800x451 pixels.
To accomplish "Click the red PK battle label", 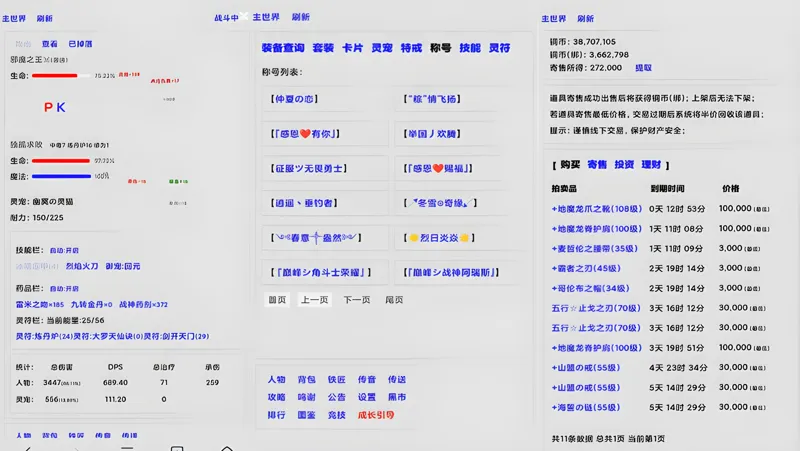I will [x=55, y=107].
